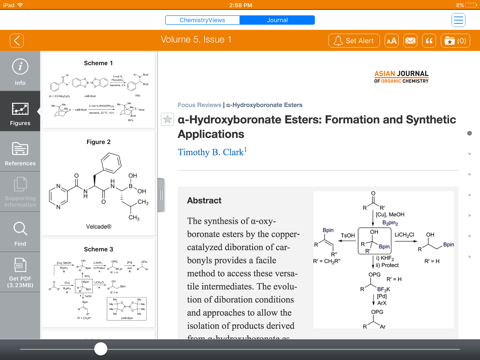Image resolution: width=480 pixels, height=360 pixels.
Task: Click the Volume 5, Issue 1 title
Action: tap(196, 40)
